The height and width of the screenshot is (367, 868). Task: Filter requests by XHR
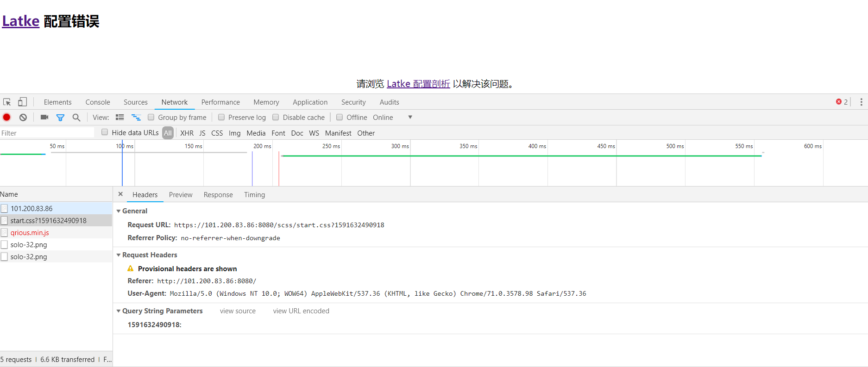click(187, 133)
